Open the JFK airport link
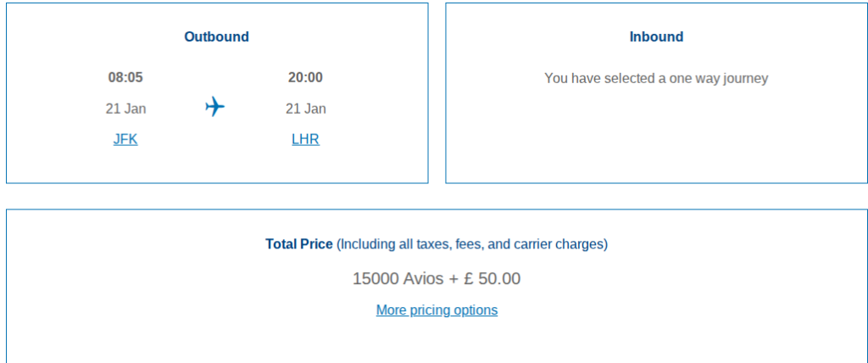This screenshot has width=868, height=363. coord(125,139)
